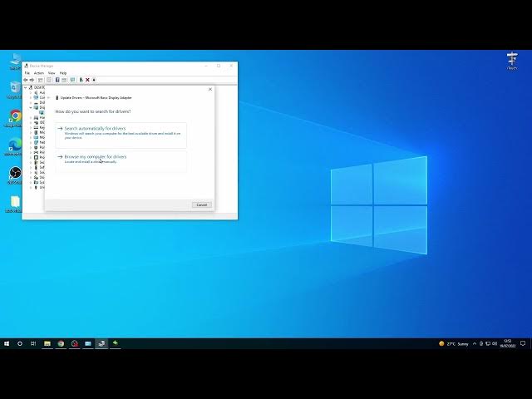Click Search automatically for drivers option
This screenshot has width=532, height=399.
coord(96,129)
